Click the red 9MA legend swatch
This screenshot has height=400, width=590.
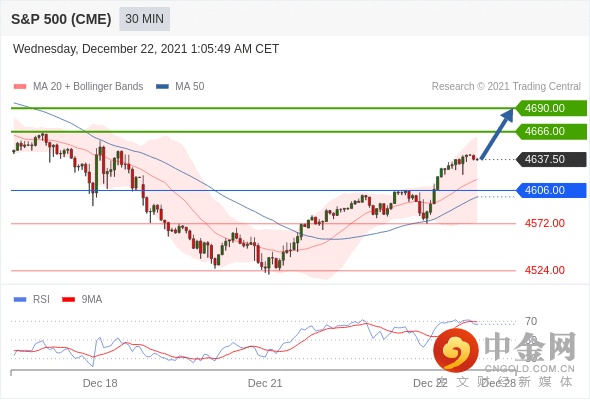point(68,300)
